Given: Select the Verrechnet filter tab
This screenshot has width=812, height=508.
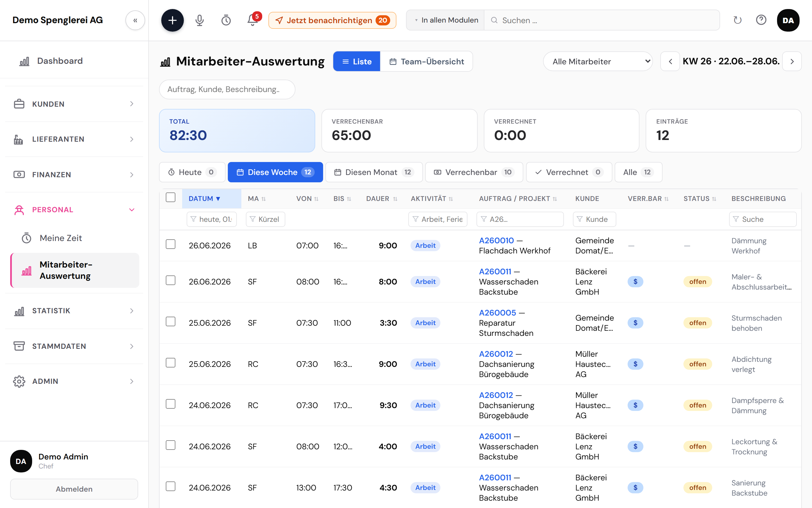Looking at the screenshot, I should coord(569,172).
